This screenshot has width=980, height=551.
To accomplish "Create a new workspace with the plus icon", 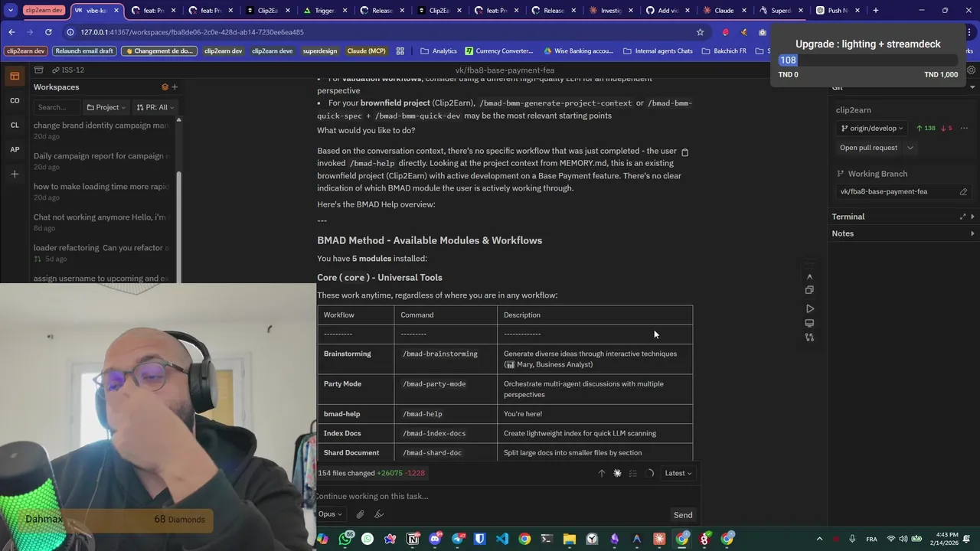I will pos(175,87).
